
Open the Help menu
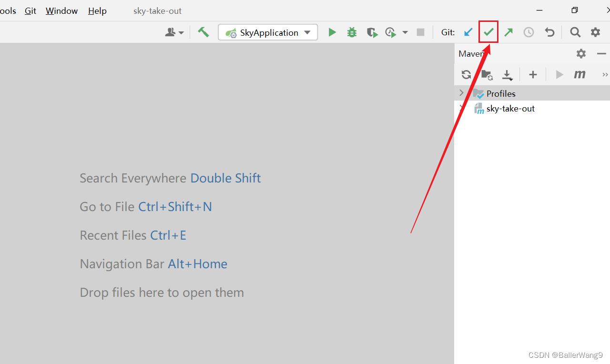point(97,10)
